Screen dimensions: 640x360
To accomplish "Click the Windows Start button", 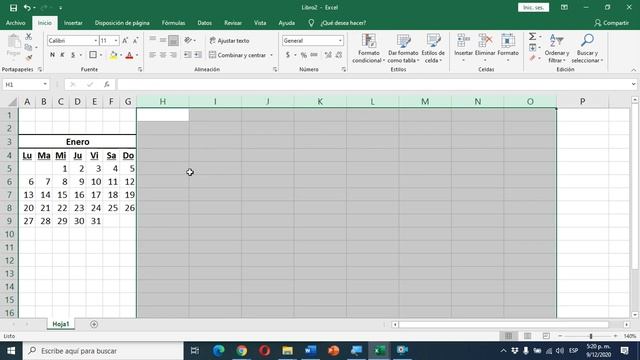I will coord(11,351).
